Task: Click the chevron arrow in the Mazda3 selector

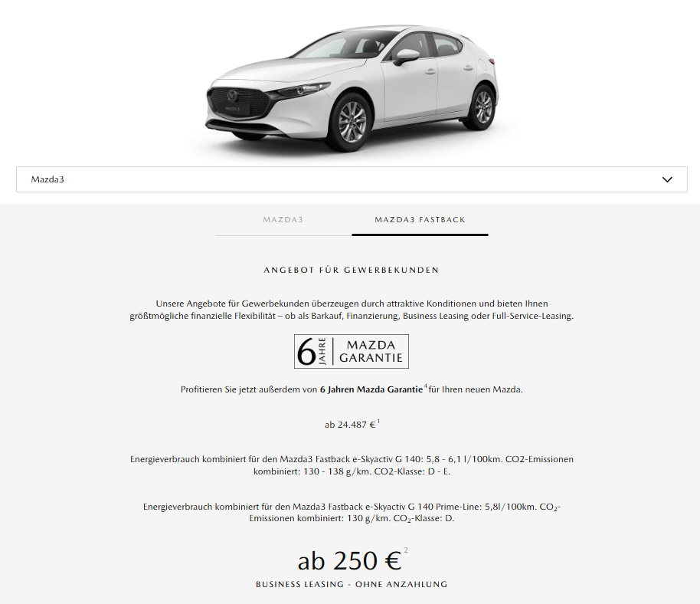Action: pos(667,179)
